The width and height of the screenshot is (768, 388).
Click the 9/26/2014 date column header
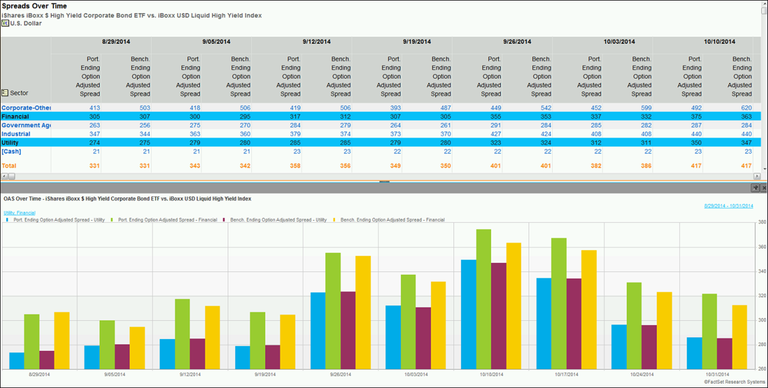[x=517, y=42]
